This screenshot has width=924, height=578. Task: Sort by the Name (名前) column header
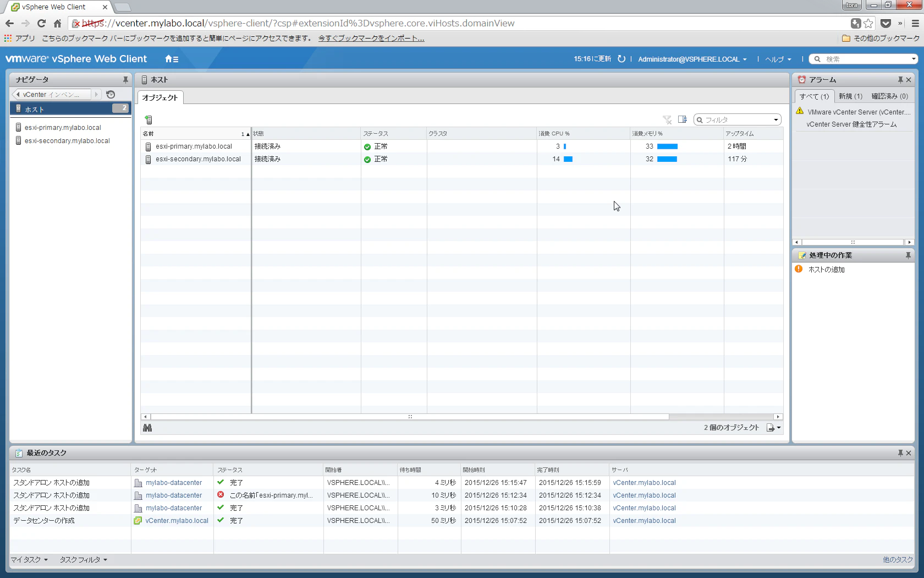[x=196, y=134]
